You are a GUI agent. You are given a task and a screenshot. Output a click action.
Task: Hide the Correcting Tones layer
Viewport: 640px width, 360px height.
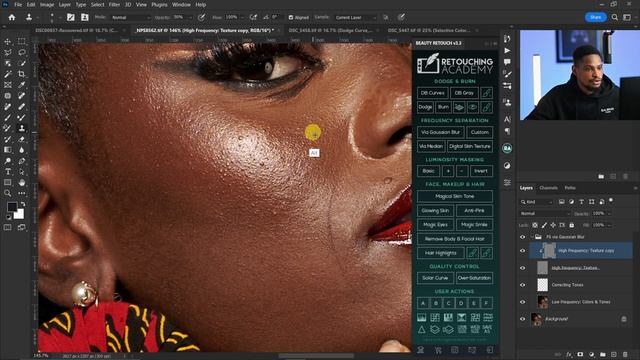(523, 285)
